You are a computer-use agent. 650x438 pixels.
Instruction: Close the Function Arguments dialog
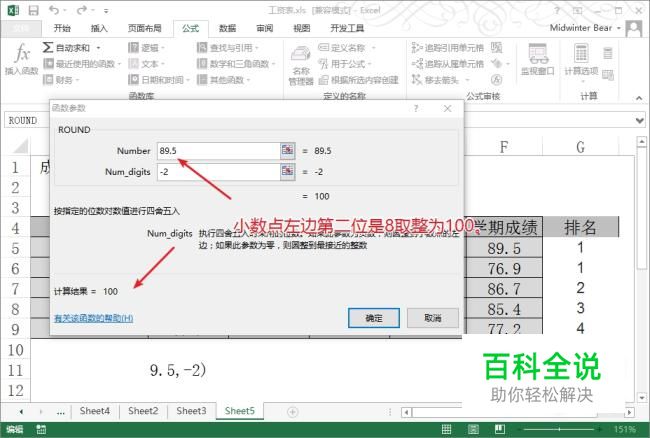[x=447, y=109]
